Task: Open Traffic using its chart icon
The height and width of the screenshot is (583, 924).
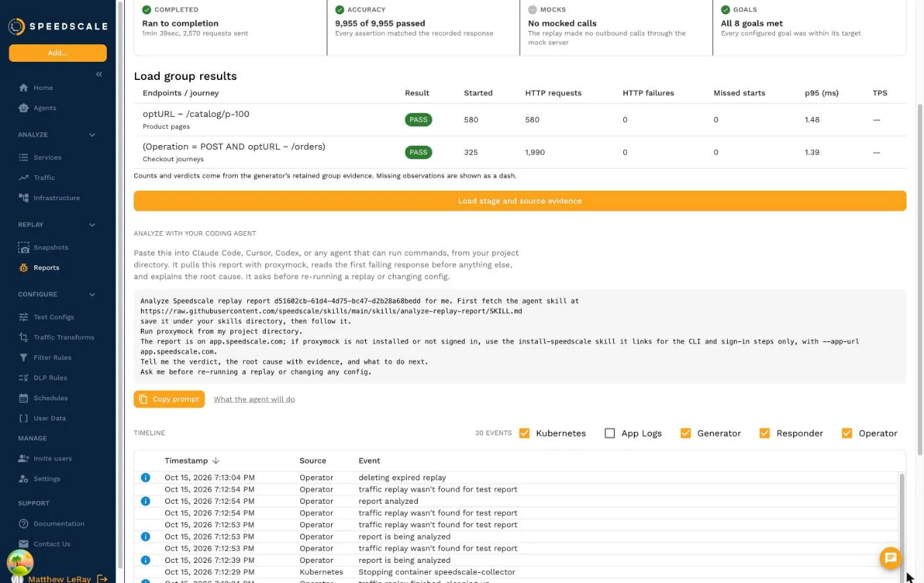Action: [x=24, y=178]
